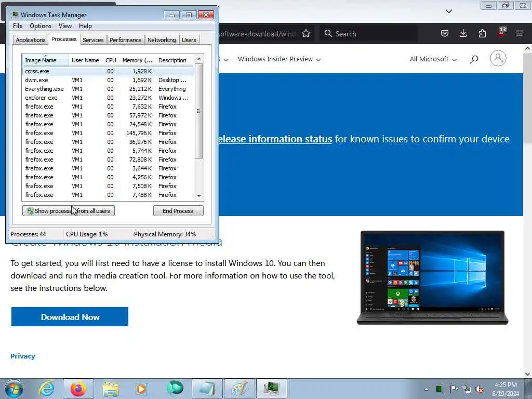Click browser page scrollbar down arrow
532x399 pixels.
pos(528,374)
